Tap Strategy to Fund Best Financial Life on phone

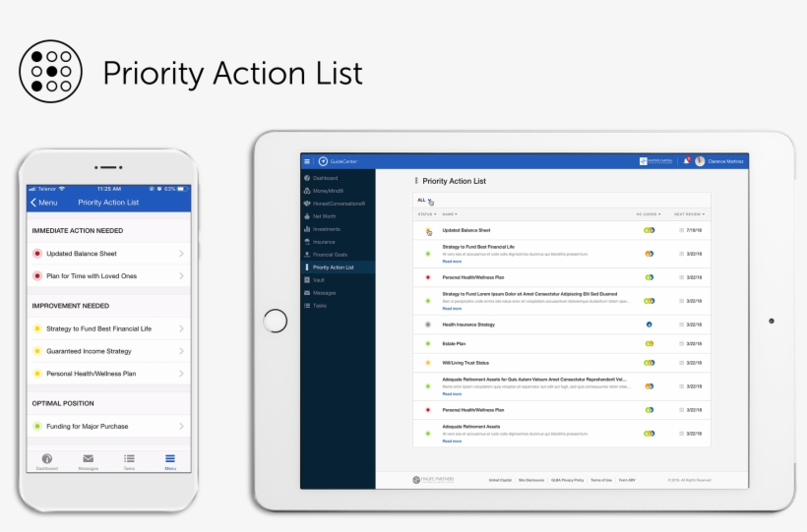[x=108, y=328]
